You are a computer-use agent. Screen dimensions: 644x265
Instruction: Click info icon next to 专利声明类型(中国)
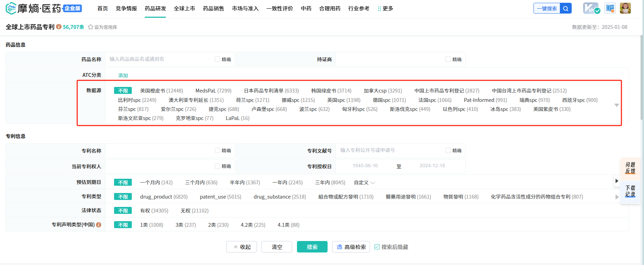[x=99, y=225]
